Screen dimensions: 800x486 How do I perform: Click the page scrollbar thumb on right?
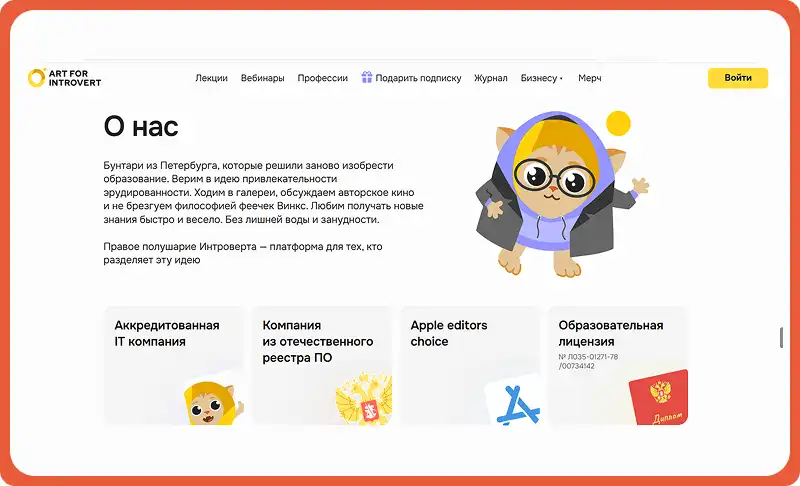(781, 338)
